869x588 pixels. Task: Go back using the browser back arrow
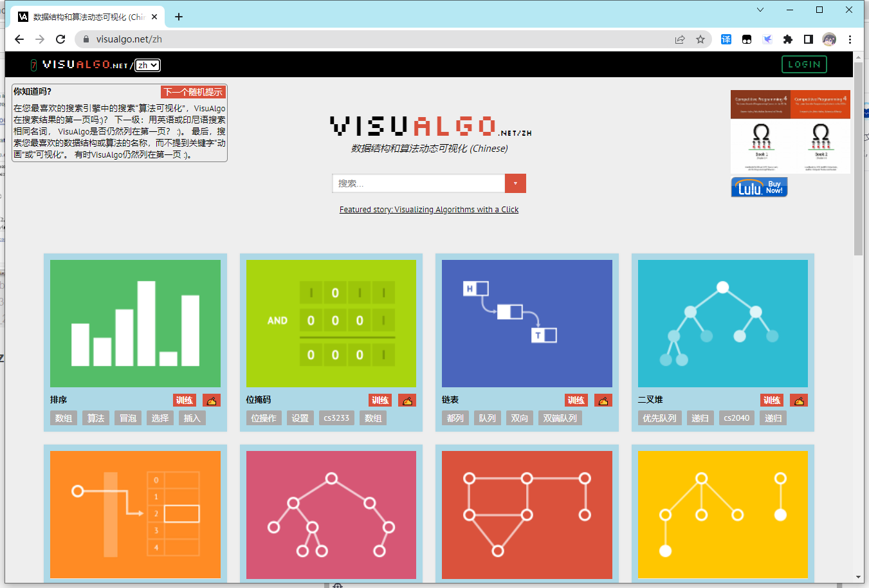(19, 39)
